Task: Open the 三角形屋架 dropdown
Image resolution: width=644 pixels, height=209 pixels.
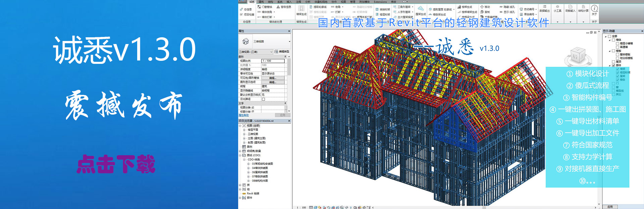Action: [412, 7]
